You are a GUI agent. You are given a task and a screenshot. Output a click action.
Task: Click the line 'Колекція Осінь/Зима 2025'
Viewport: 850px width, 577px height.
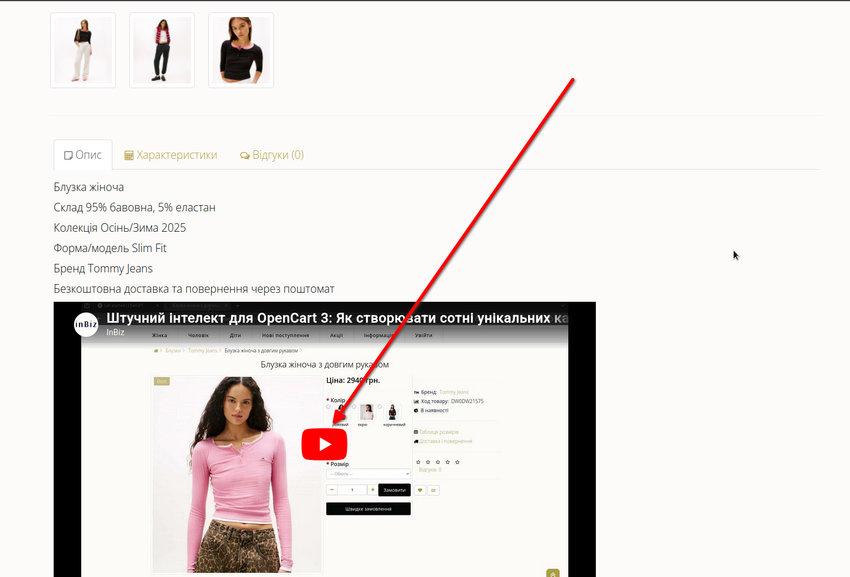point(120,228)
